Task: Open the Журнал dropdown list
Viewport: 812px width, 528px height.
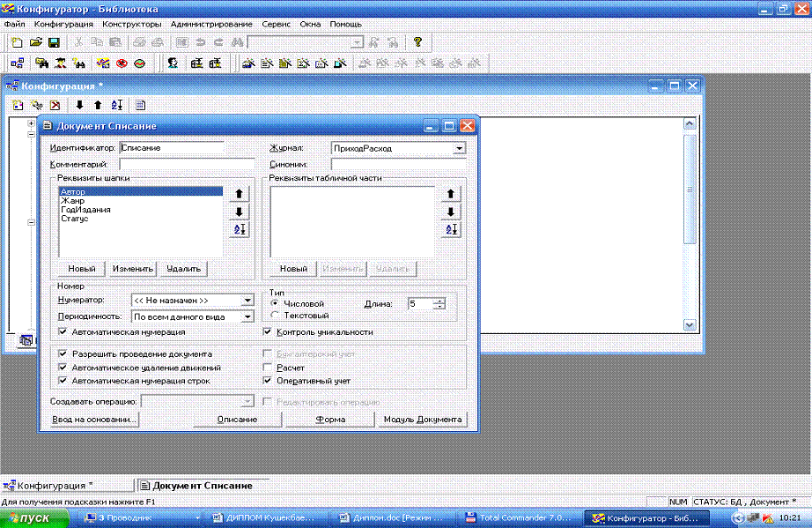Action: (458, 149)
